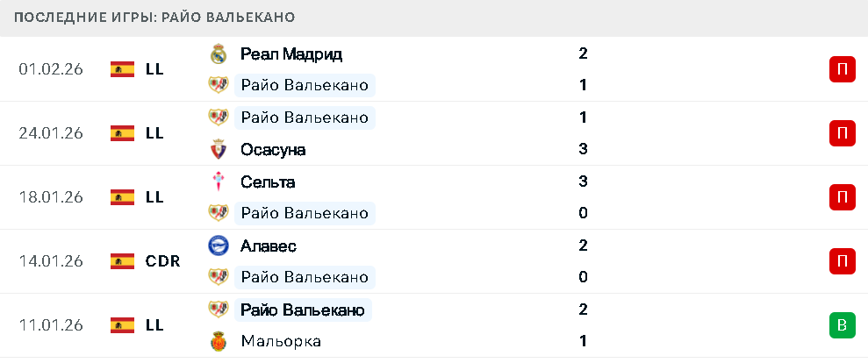Click the red loss badge for 01.02.26
The width and height of the screenshot is (868, 363).
842,69
